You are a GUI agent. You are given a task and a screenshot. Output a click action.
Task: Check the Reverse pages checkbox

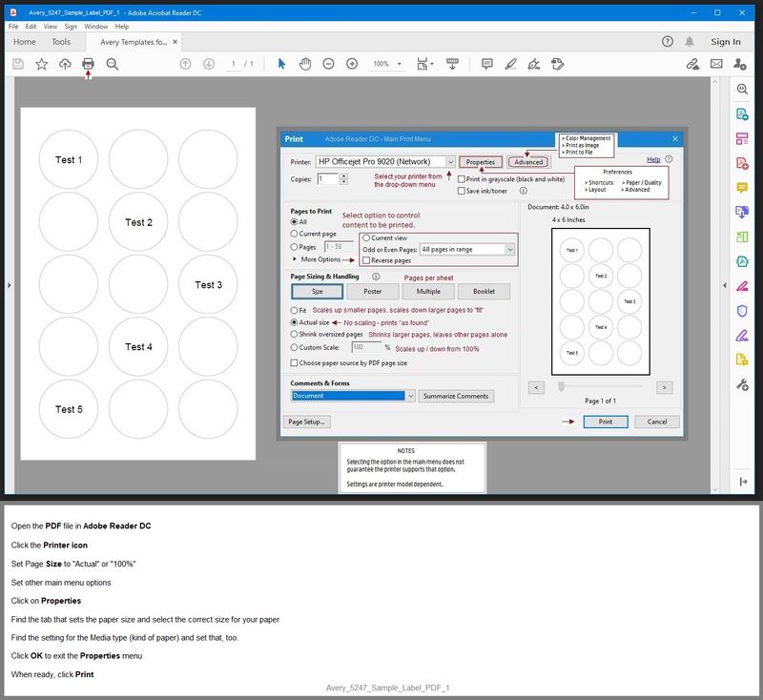366,260
